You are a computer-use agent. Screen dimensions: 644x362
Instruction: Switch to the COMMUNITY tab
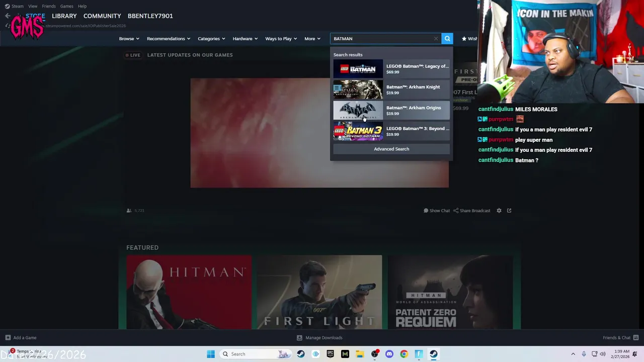(102, 16)
